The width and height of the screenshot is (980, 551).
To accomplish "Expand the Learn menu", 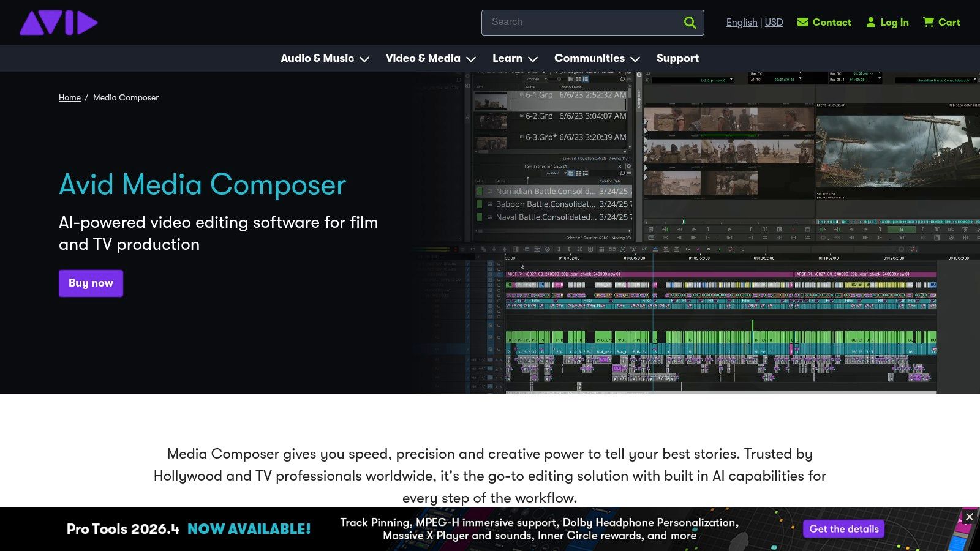I will [514, 58].
